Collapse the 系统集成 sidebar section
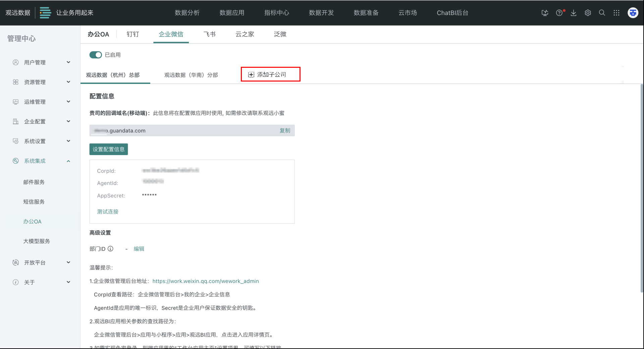The image size is (644, 349). [40, 161]
